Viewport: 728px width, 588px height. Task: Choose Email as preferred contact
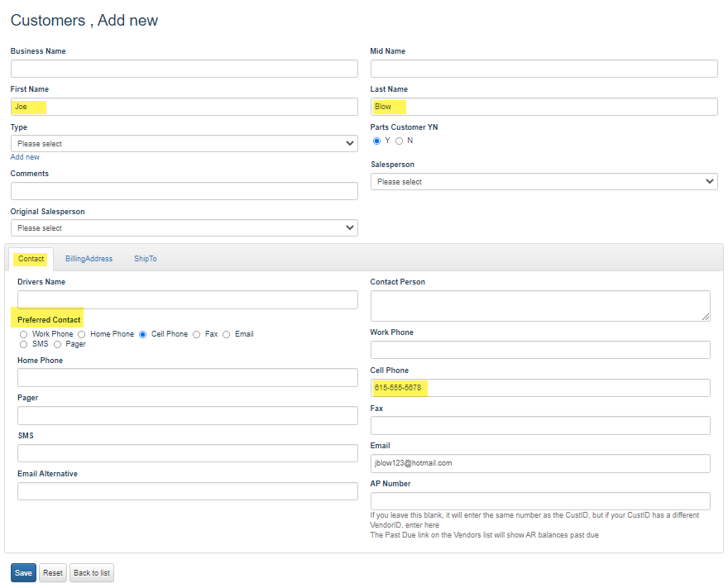click(227, 335)
